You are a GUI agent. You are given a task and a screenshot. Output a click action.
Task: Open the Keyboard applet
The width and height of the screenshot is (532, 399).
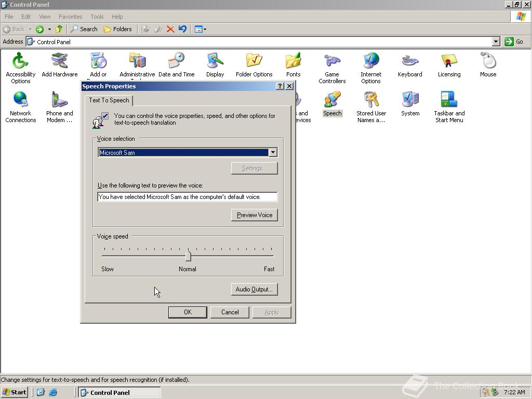click(410, 65)
